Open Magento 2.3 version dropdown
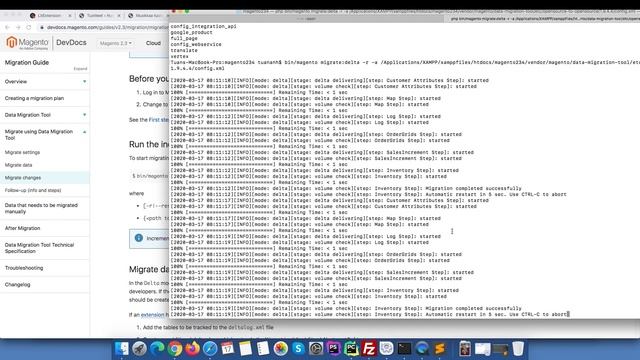 116,43
